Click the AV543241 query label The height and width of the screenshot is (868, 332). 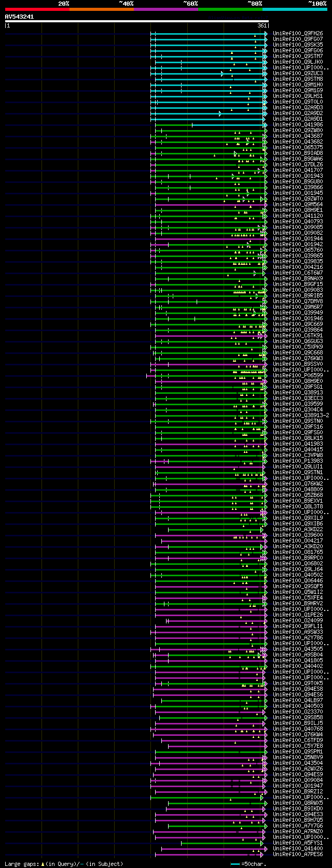tap(19, 17)
